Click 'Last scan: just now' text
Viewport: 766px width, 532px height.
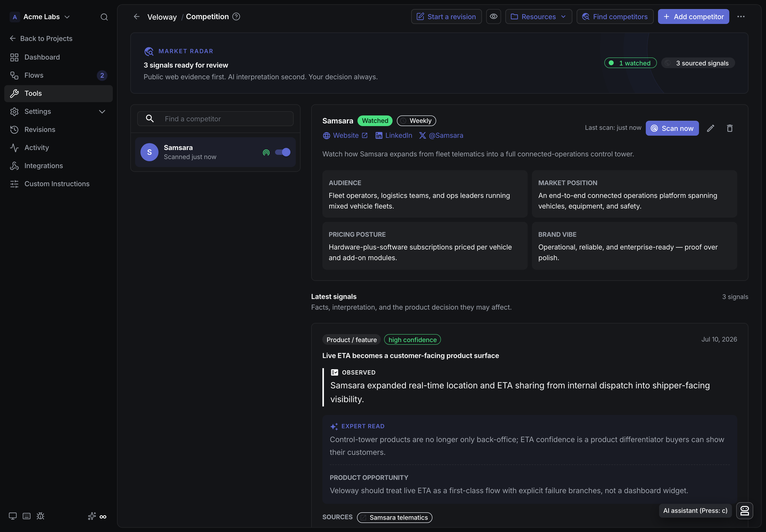[613, 128]
